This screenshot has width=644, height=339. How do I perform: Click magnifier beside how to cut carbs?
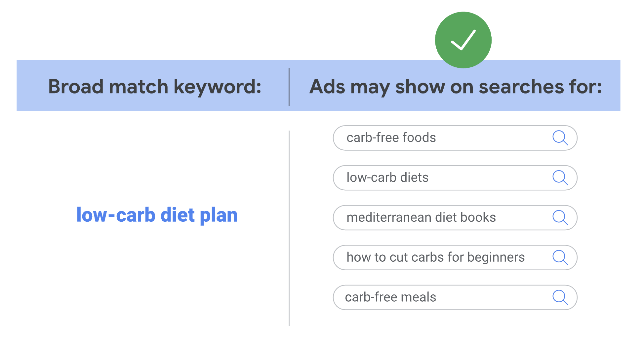tap(560, 257)
